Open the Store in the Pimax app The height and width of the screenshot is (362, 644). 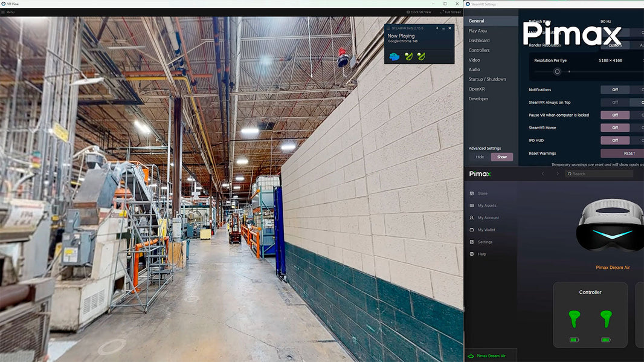click(x=483, y=193)
